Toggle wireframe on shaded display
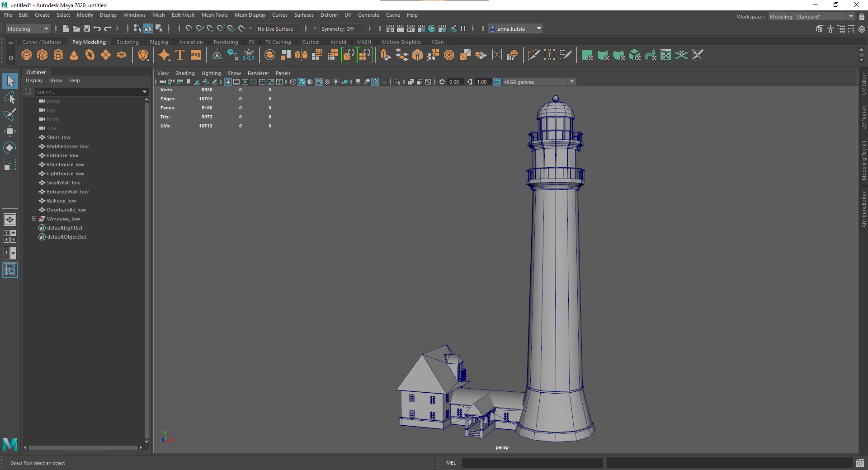 pos(319,82)
